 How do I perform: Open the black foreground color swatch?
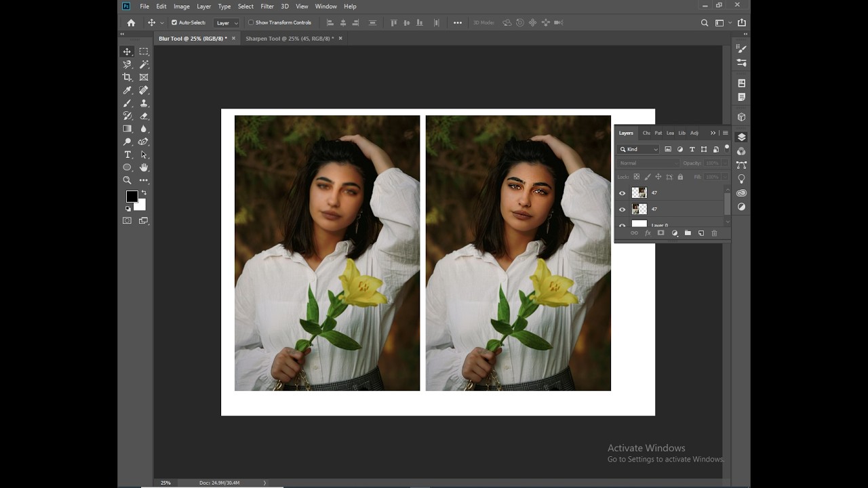132,197
